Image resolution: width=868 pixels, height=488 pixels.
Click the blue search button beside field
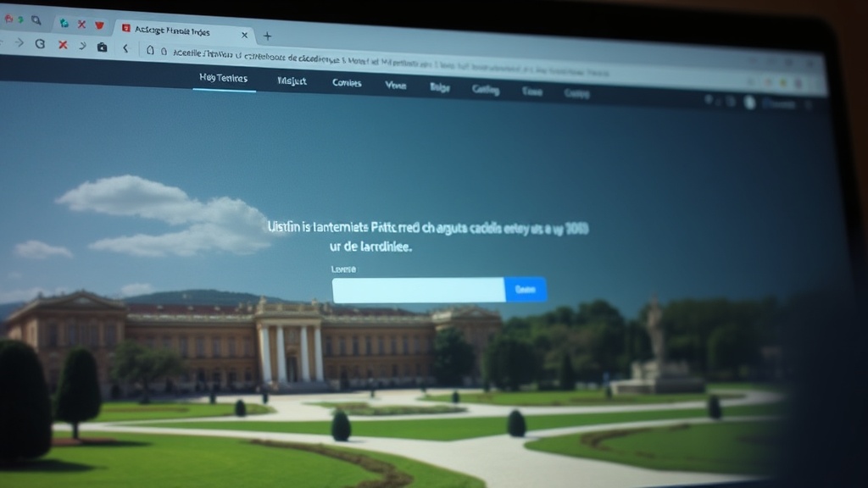(526, 290)
